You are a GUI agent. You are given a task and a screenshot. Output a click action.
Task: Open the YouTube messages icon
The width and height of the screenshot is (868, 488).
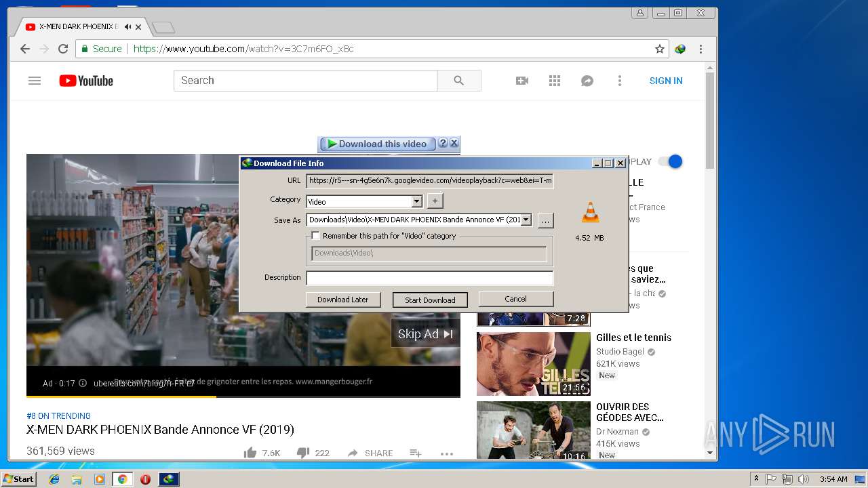pyautogui.click(x=587, y=81)
